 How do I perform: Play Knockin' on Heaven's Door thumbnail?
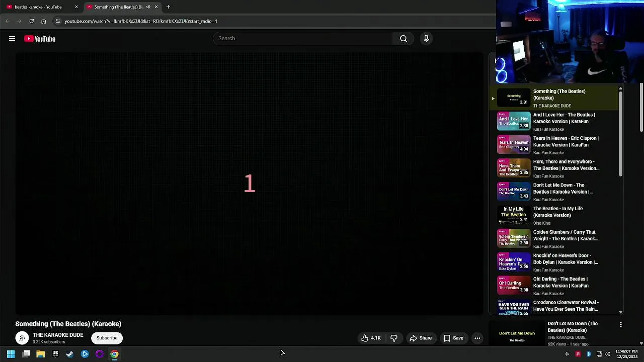click(x=514, y=262)
